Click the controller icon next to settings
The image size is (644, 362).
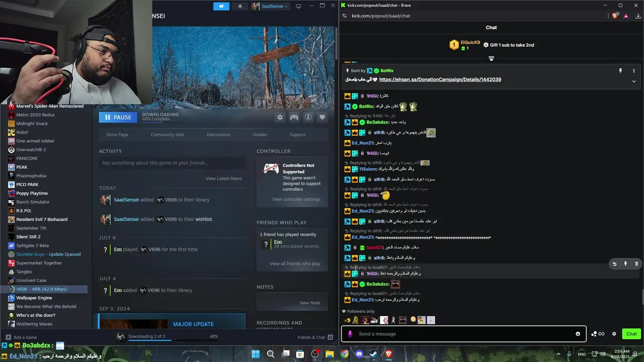click(x=294, y=117)
